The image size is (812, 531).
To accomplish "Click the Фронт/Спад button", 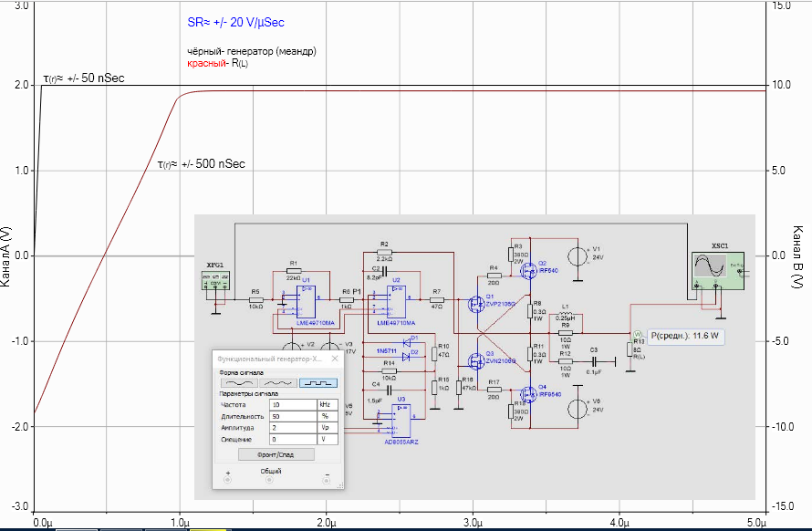I will pyautogui.click(x=276, y=454).
